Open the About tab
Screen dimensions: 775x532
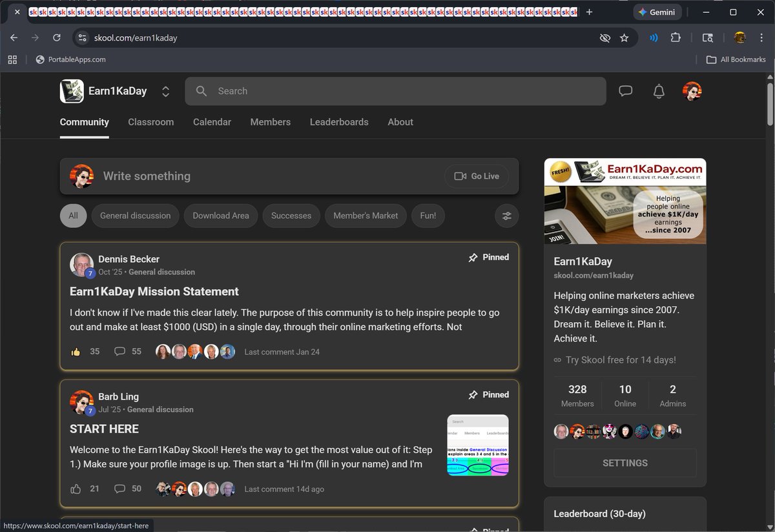click(400, 122)
